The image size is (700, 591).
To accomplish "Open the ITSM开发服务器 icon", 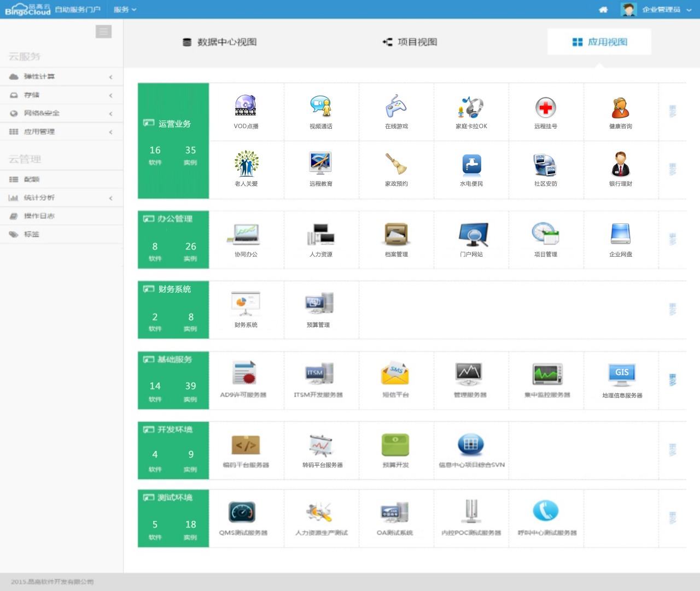I will pyautogui.click(x=319, y=374).
